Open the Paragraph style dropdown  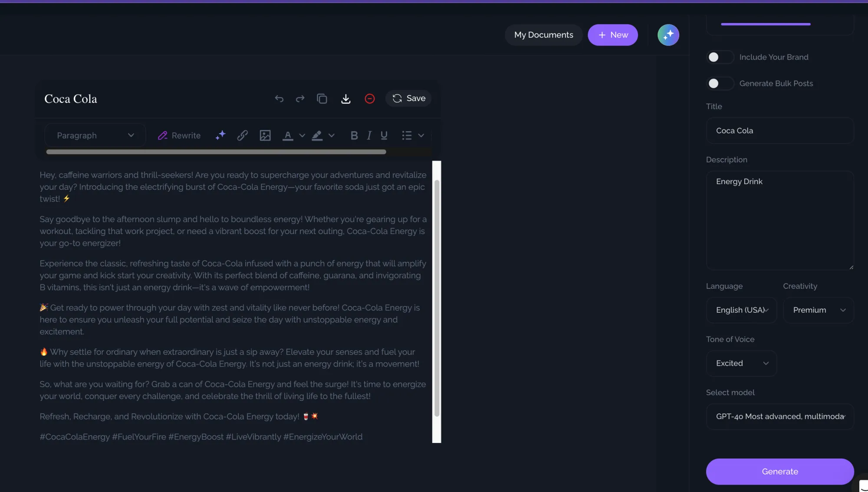click(x=95, y=135)
